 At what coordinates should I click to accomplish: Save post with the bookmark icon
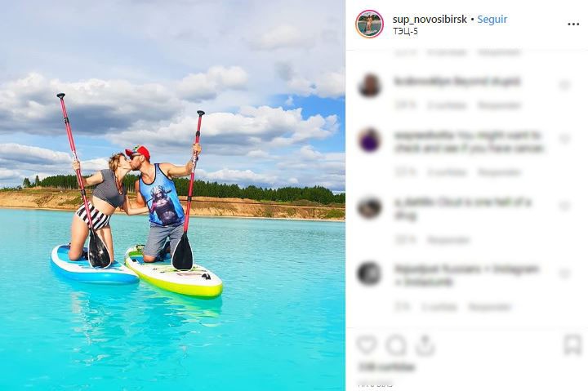(x=572, y=344)
